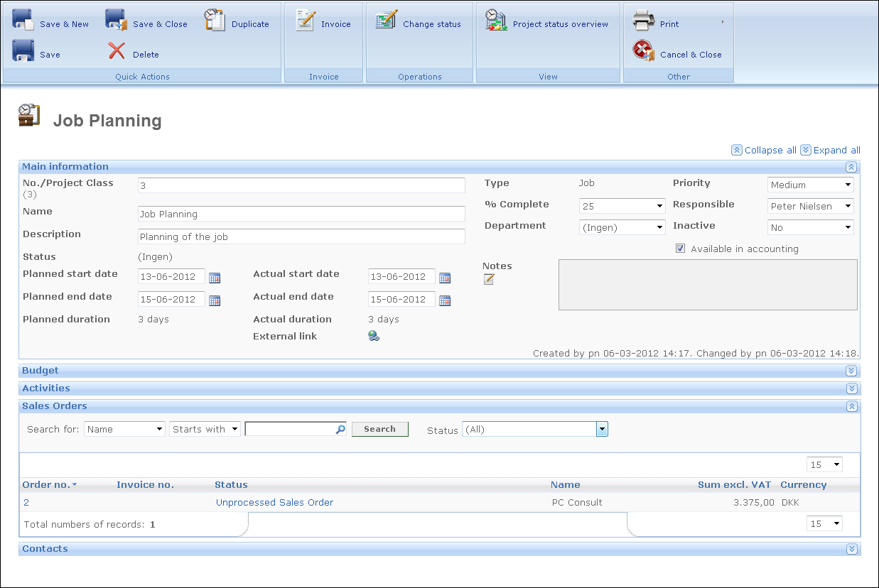The width and height of the screenshot is (879, 588).
Task: Open the records-per-page dropdown below table
Action: 824,523
